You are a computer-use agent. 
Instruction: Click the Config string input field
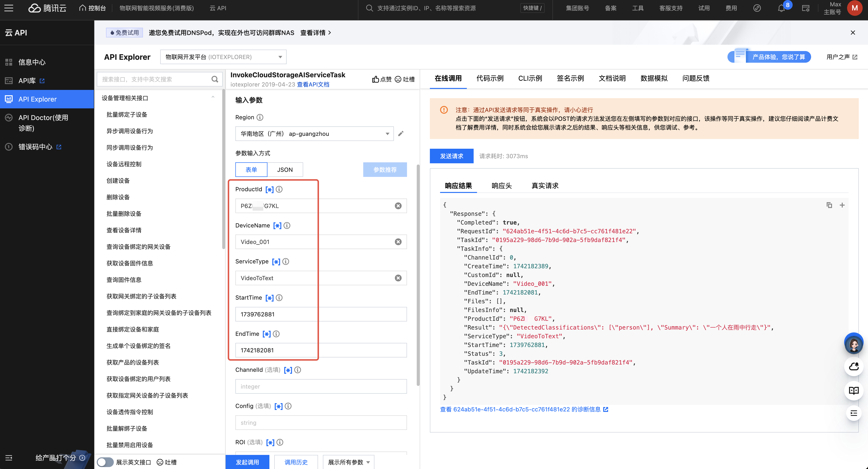click(x=321, y=423)
